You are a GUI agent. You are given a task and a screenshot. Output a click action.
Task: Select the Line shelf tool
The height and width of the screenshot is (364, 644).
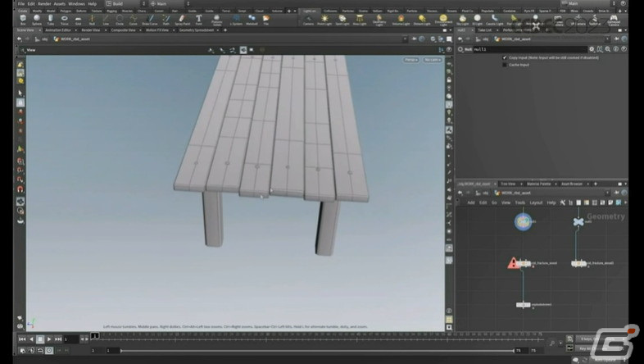106,20
